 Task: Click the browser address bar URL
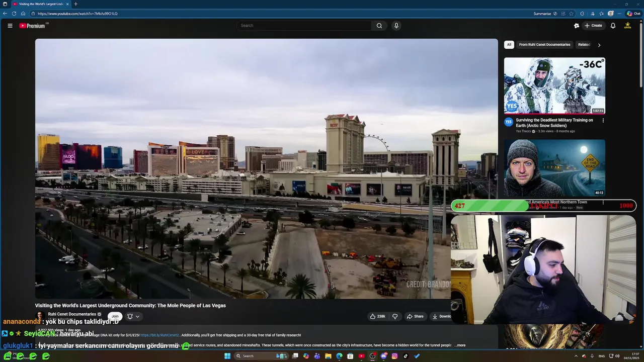tap(77, 14)
